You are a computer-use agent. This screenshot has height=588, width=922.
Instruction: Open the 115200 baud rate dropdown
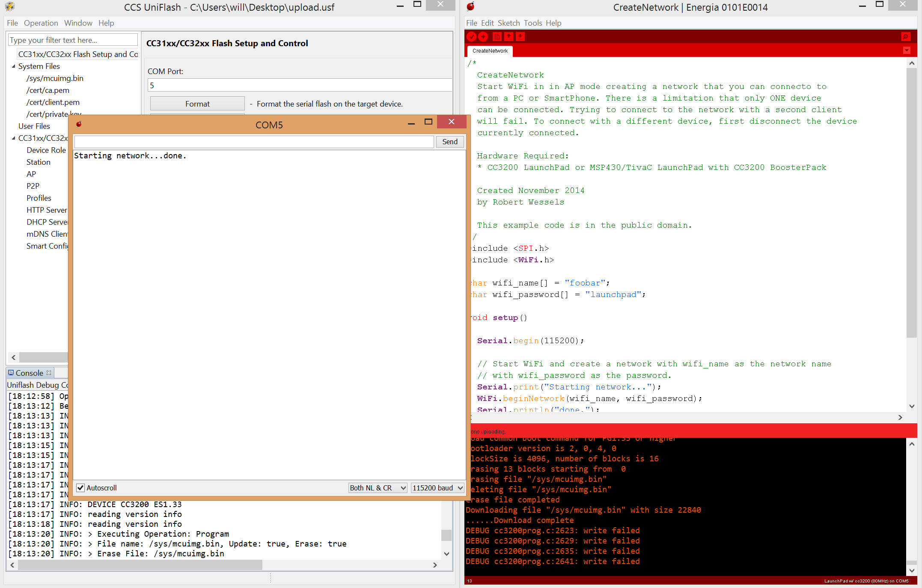437,488
